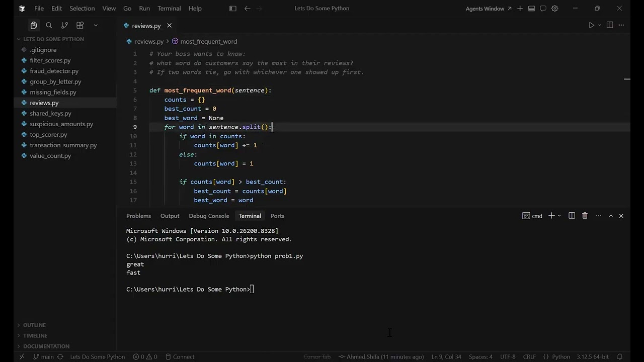The width and height of the screenshot is (644, 362).
Task: Click the main git branch indicator
Action: coord(44,357)
